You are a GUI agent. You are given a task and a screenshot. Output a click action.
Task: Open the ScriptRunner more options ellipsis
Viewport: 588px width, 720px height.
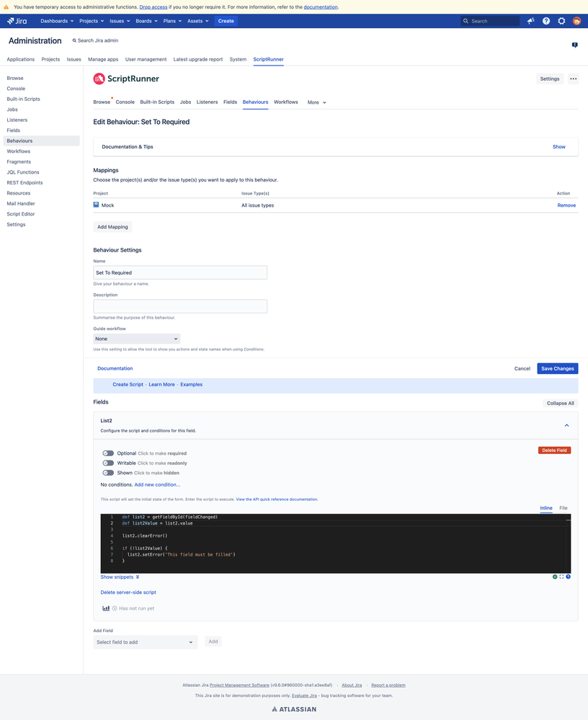(573, 78)
